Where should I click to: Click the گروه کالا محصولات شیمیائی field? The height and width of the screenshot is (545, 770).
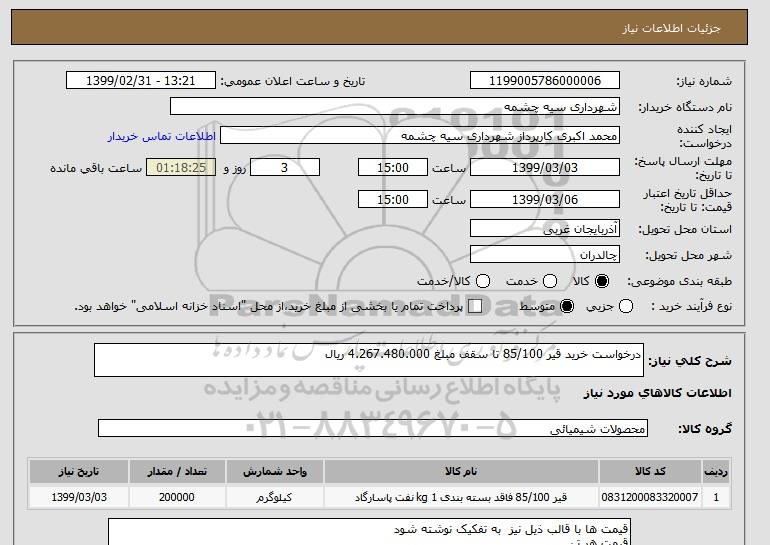click(373, 428)
